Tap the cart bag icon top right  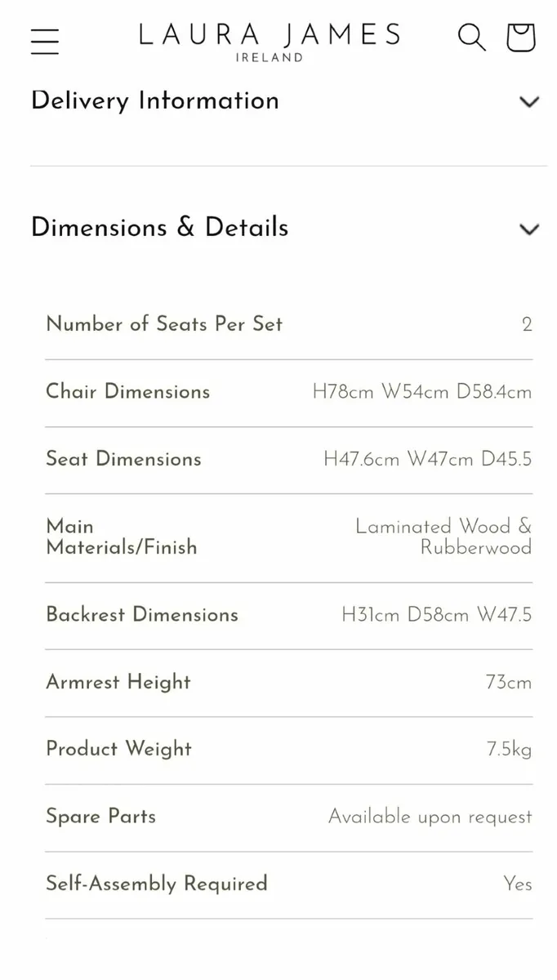point(520,38)
